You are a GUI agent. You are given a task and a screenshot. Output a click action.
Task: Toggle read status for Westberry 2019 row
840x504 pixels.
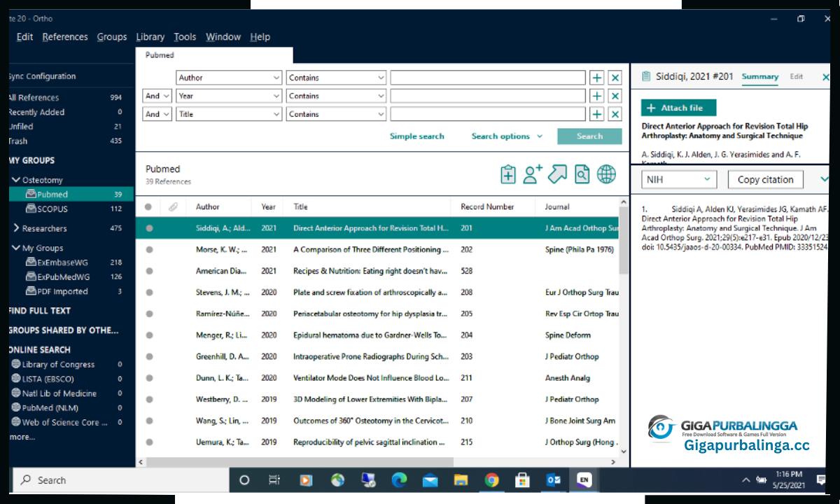click(149, 399)
